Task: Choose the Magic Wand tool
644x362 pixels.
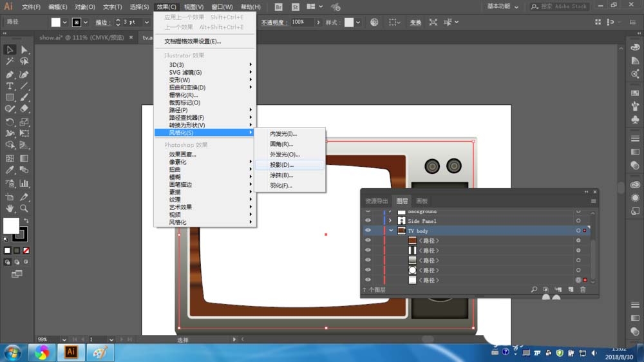Action: tap(10, 62)
